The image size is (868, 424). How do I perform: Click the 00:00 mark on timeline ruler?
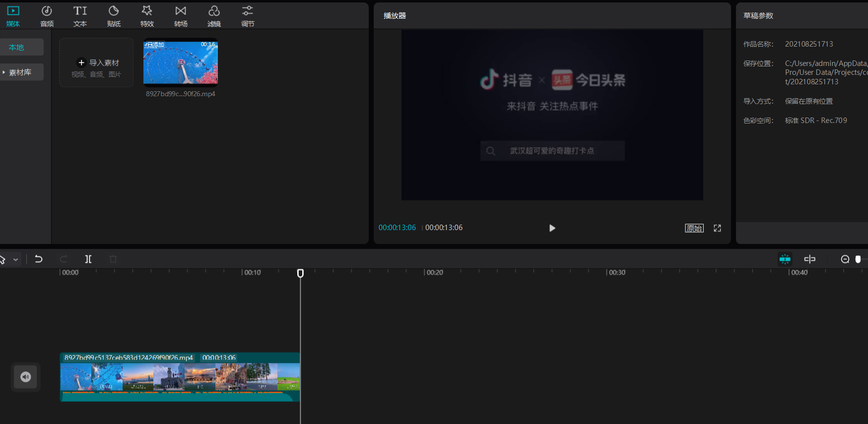70,272
